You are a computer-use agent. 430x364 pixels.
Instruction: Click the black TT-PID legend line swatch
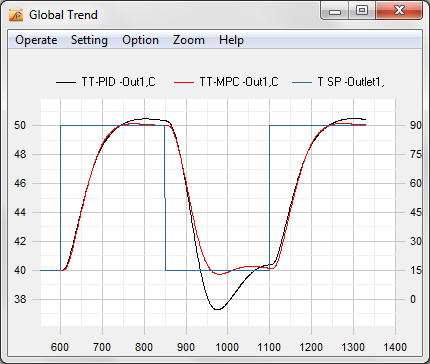[x=66, y=82]
